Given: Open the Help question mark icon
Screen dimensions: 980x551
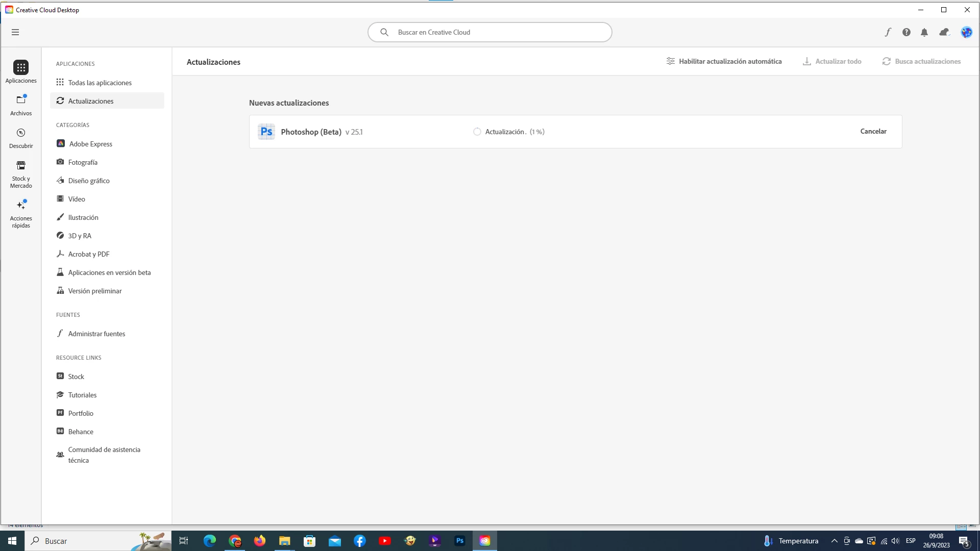Looking at the screenshot, I should (x=906, y=32).
